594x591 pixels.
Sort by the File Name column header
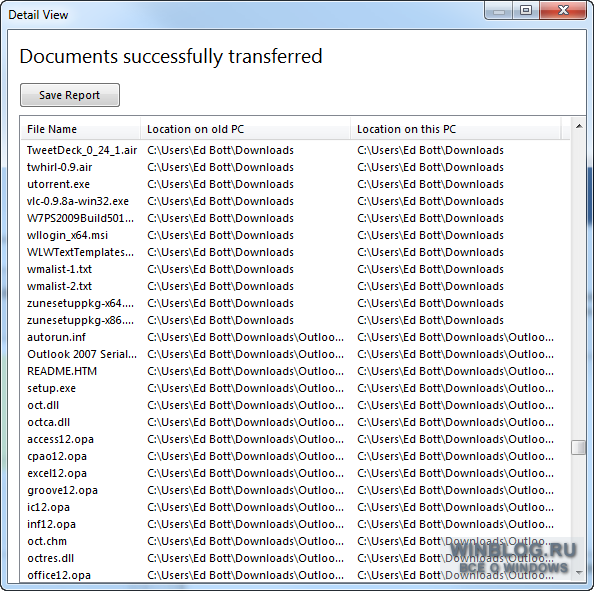point(81,129)
